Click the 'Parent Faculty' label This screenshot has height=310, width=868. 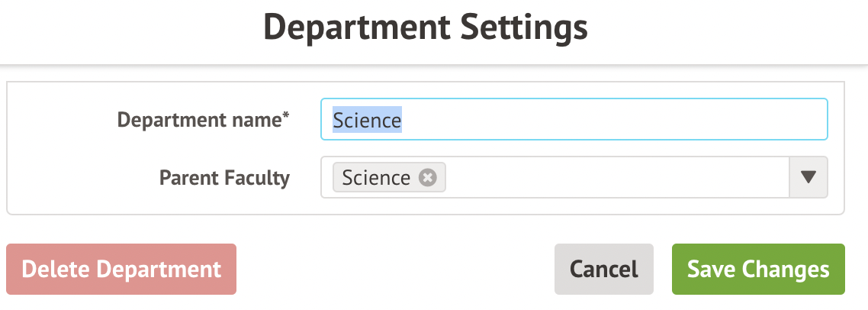point(224,178)
